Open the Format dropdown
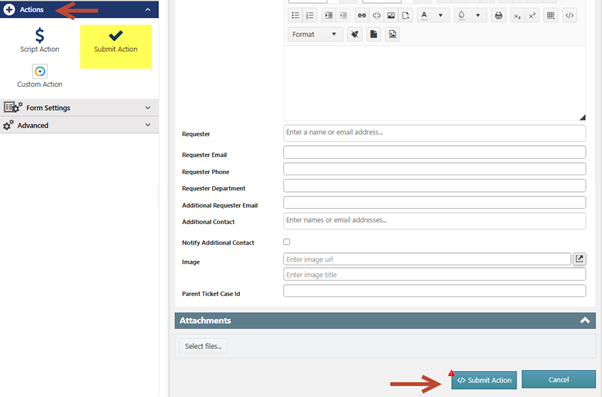The width and height of the screenshot is (602, 397). tap(315, 34)
